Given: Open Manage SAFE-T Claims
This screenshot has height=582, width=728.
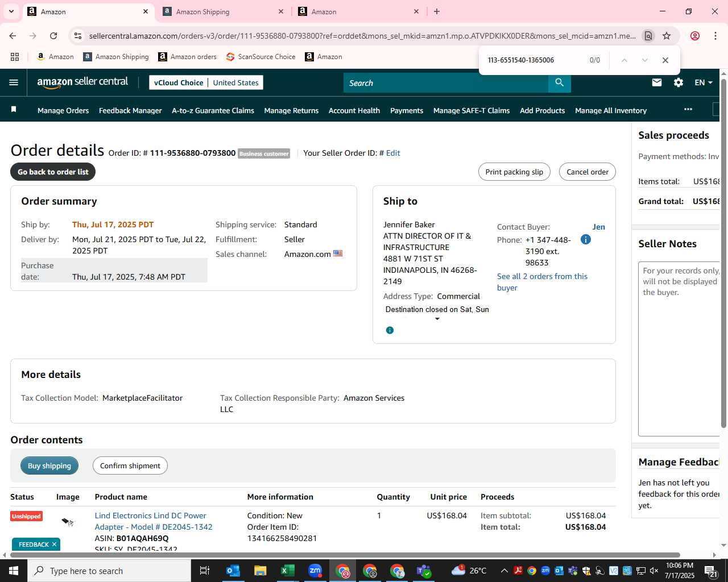Looking at the screenshot, I should 471,110.
